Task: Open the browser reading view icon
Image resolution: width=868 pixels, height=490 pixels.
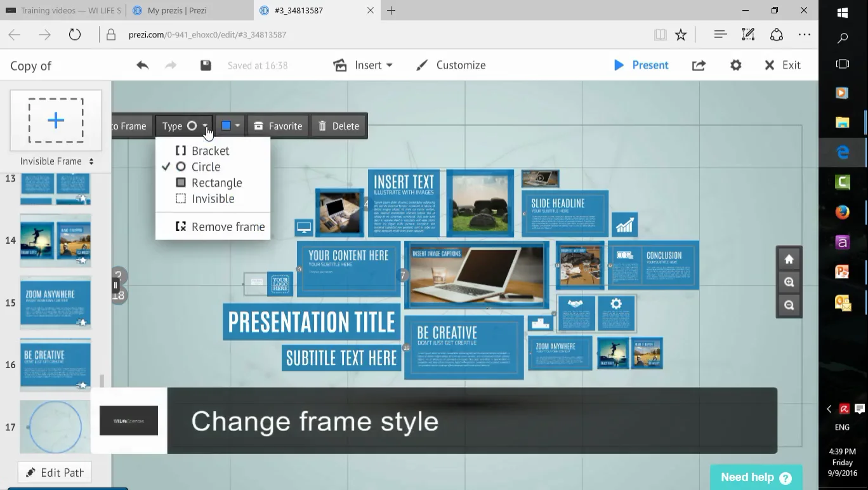Action: [x=661, y=35]
